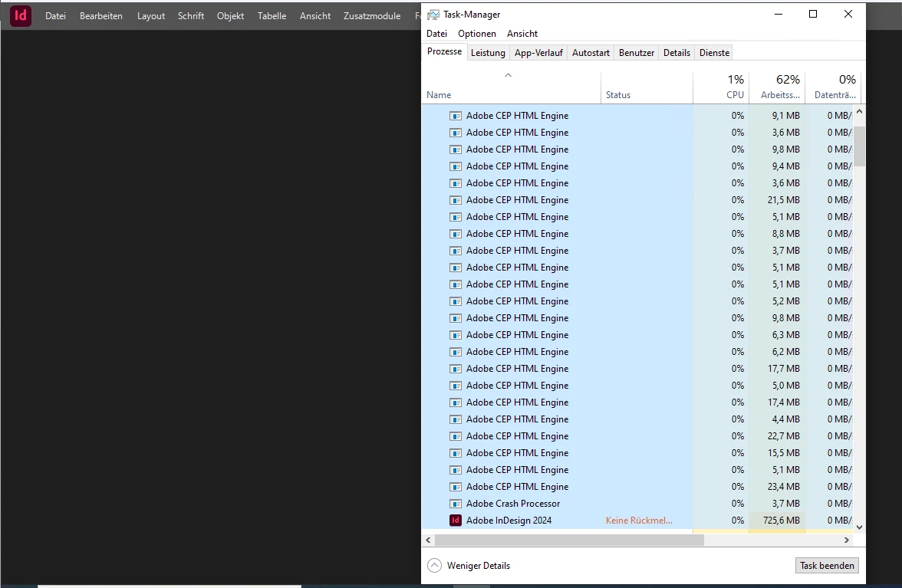This screenshot has width=902, height=588.
Task: Click the InDesign logo icon in menu bar
Action: tap(21, 15)
